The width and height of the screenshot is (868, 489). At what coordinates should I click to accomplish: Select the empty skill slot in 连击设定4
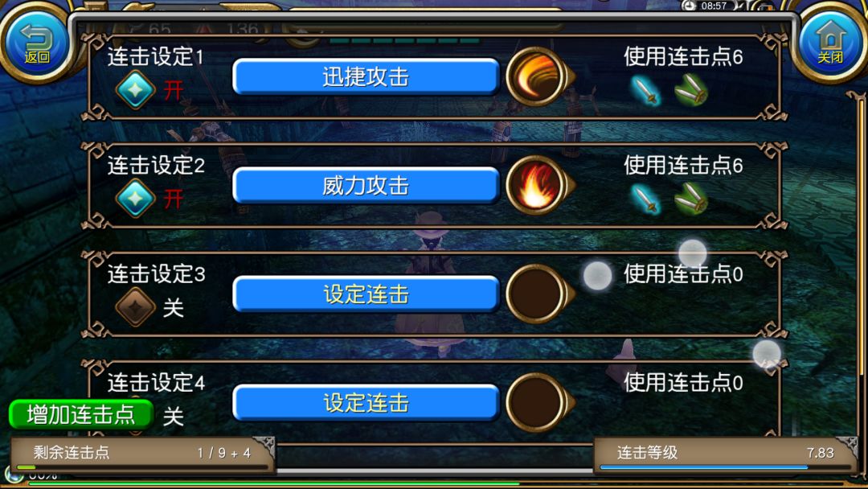[x=538, y=403]
